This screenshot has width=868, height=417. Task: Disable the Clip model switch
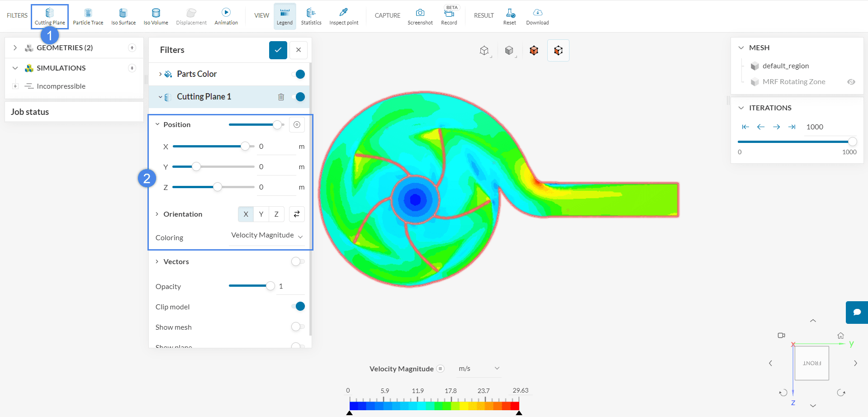click(x=298, y=307)
